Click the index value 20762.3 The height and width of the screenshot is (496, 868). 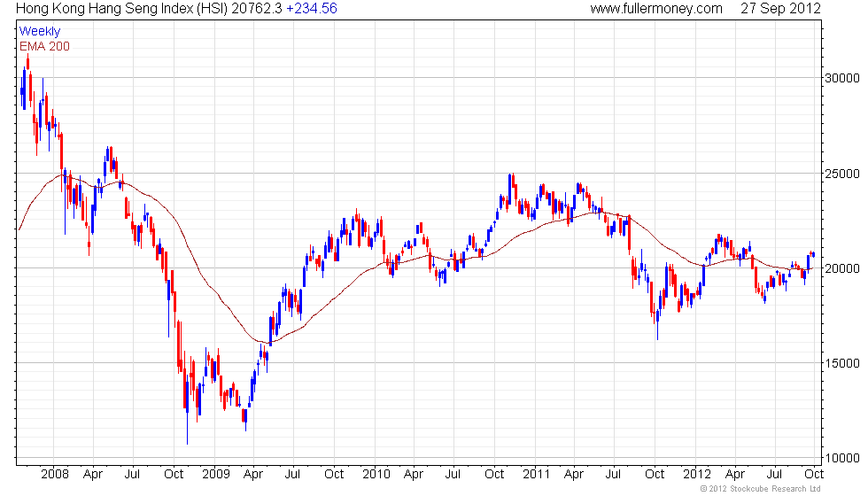click(x=257, y=8)
